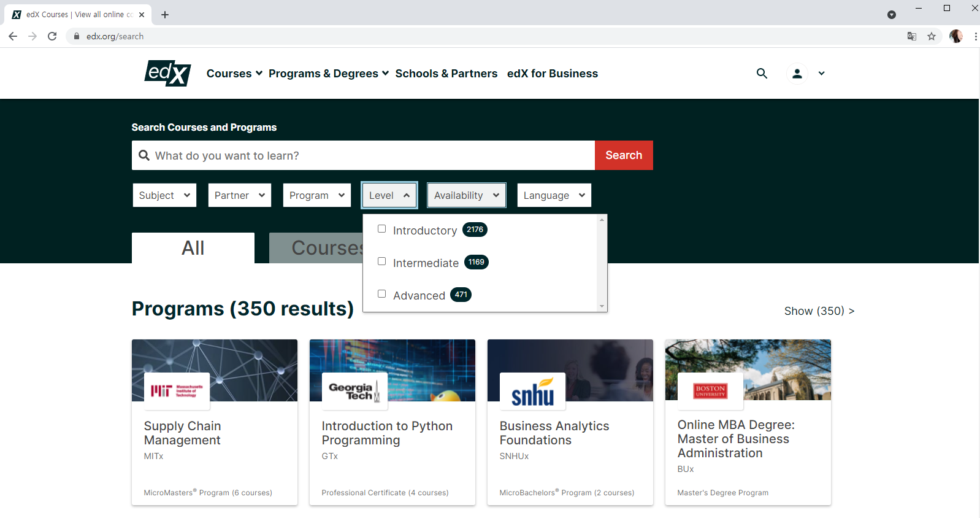Click MicroBachelors Program (2 courses) text
The width and height of the screenshot is (980, 518).
567,492
